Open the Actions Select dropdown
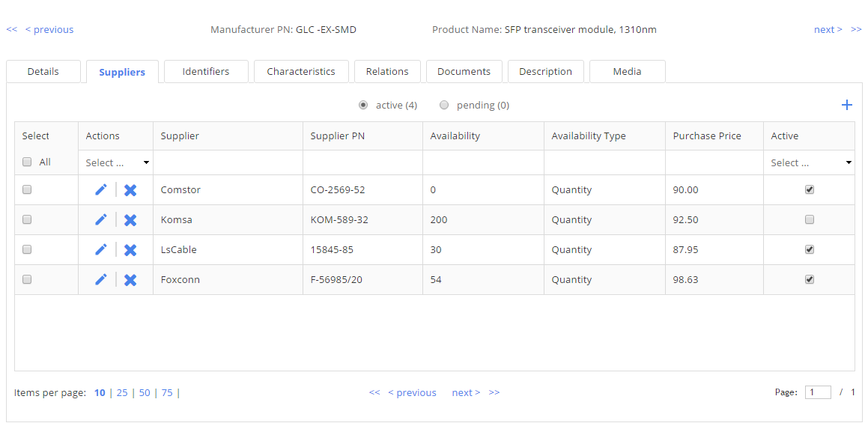The width and height of the screenshot is (868, 426). coord(116,162)
